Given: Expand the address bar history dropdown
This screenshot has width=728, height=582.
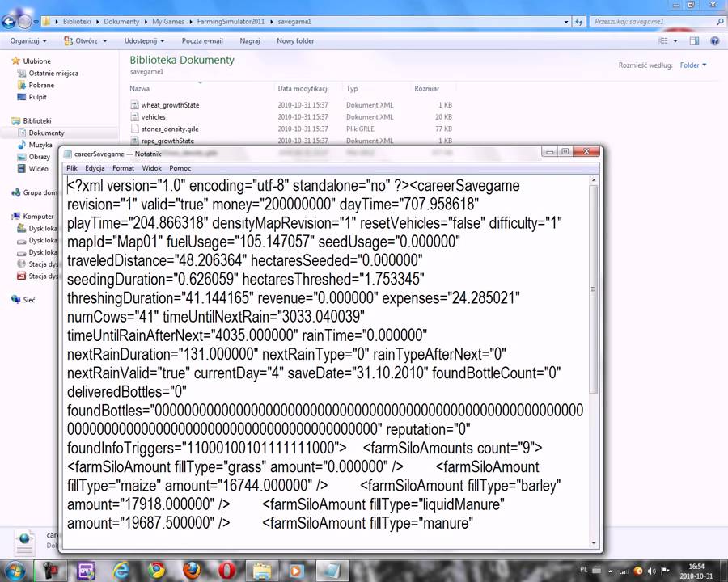Looking at the screenshot, I should pos(566,21).
